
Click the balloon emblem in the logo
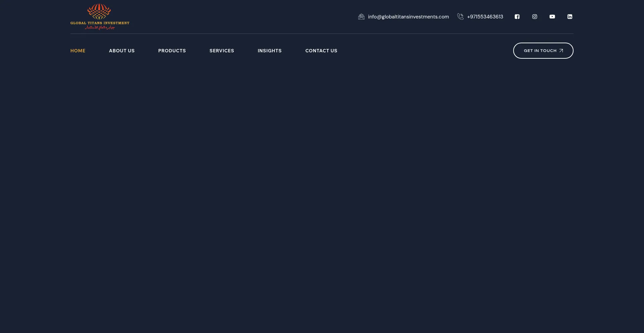pos(99,11)
